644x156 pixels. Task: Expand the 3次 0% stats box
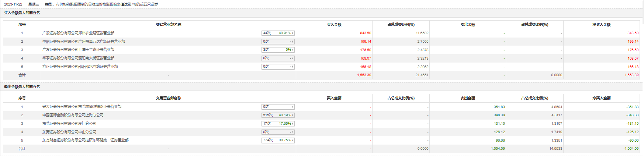click(x=278, y=50)
